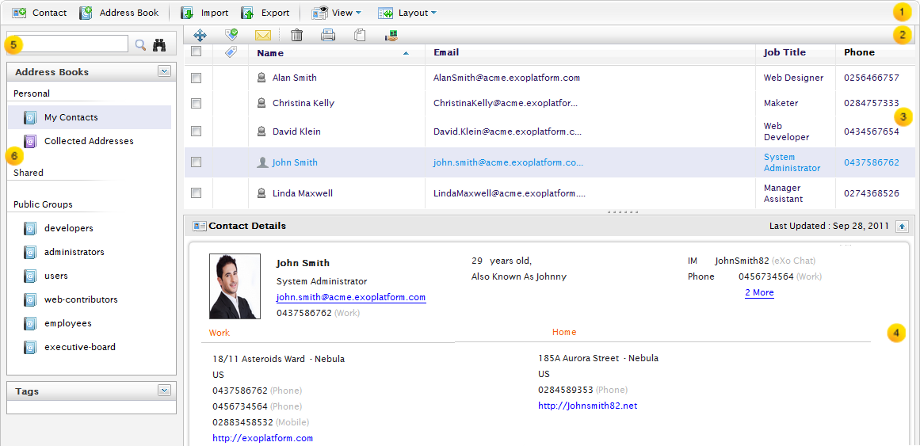The width and height of the screenshot is (920, 446).
Task: Click the send email envelope icon
Action: [263, 34]
